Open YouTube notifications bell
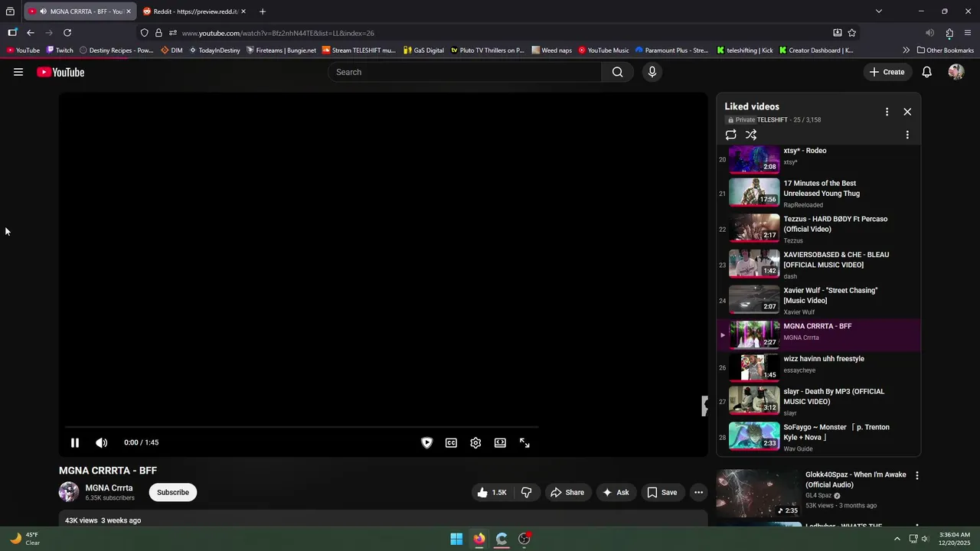 coord(926,72)
